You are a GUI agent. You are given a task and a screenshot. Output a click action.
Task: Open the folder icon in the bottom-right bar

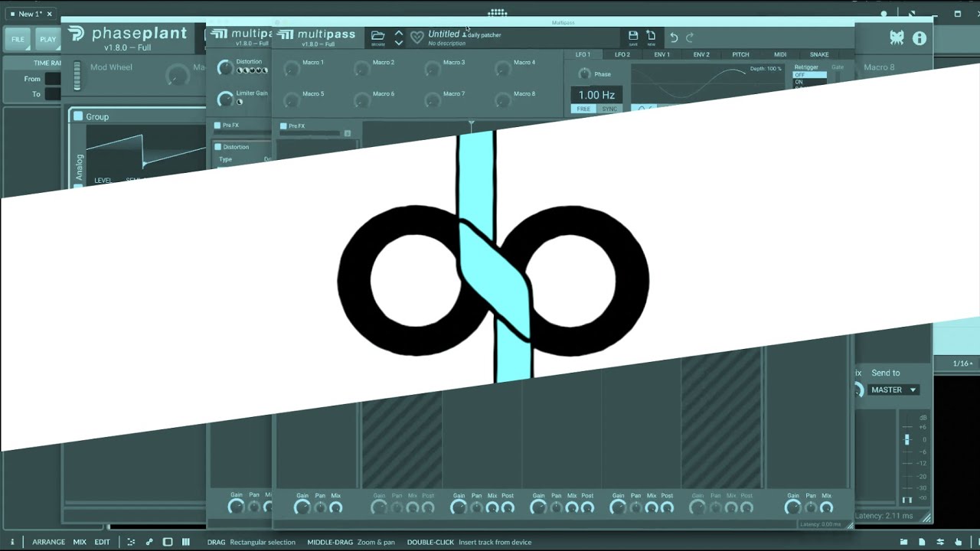(904, 542)
